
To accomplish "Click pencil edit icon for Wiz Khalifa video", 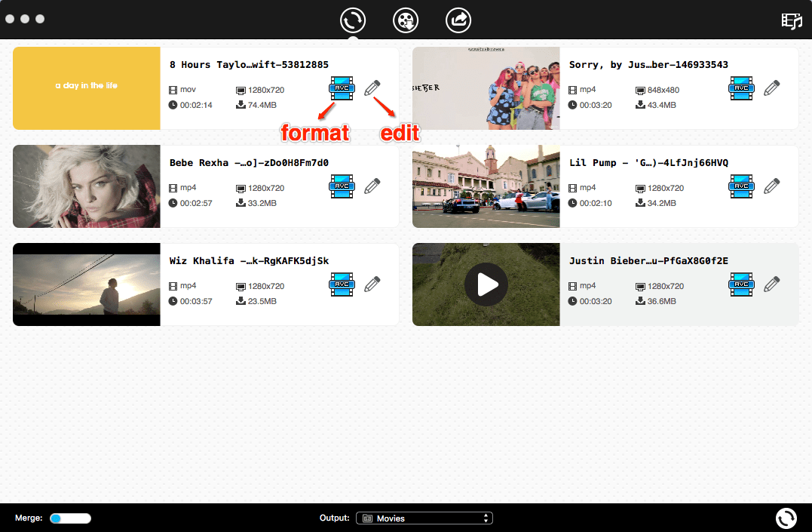I will [x=372, y=284].
